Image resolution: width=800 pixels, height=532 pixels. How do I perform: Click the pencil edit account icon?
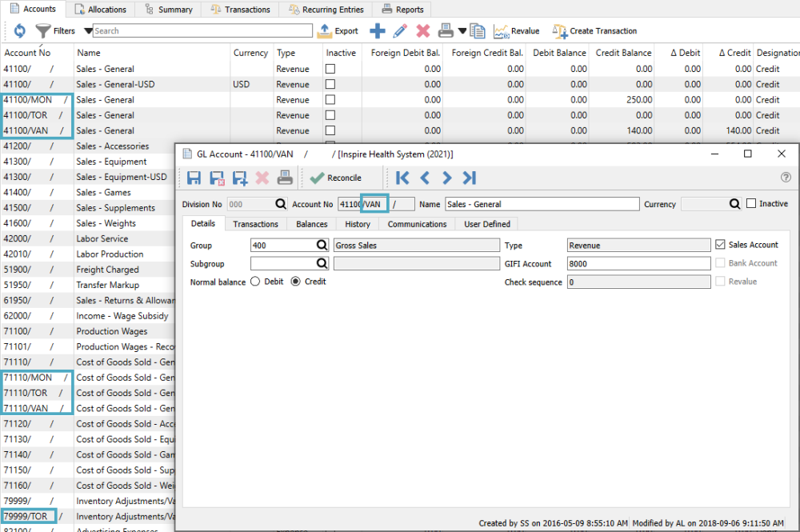(401, 31)
